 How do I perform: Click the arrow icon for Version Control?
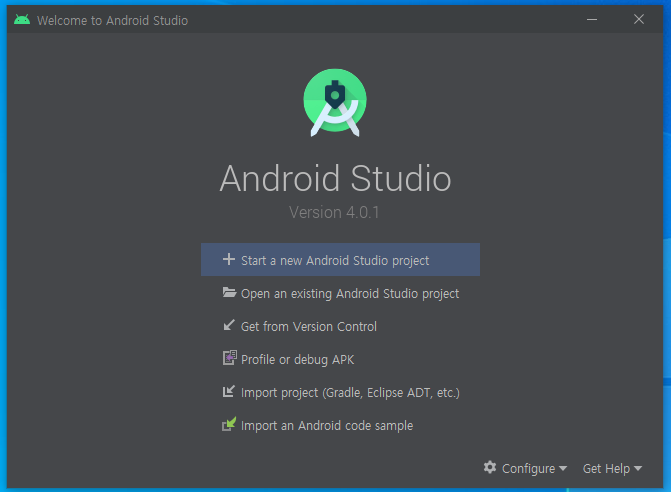pos(229,325)
